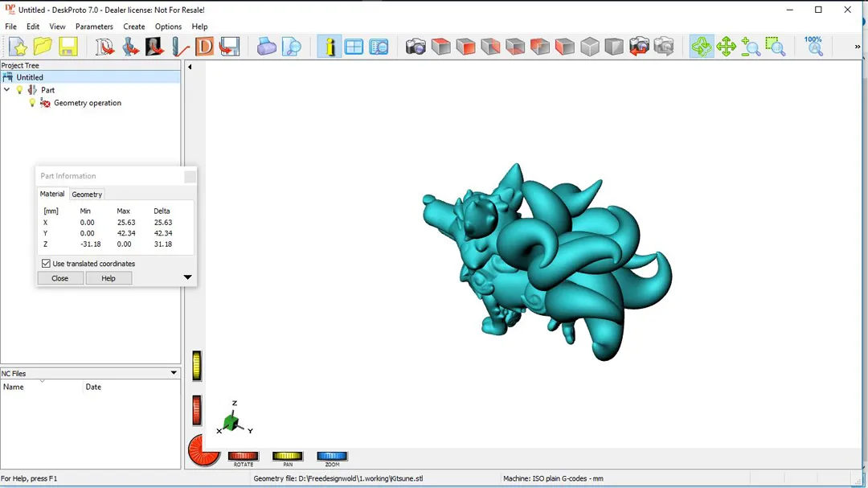Toggle the green rotate mouse mode icon
The height and width of the screenshot is (488, 868).
(702, 47)
